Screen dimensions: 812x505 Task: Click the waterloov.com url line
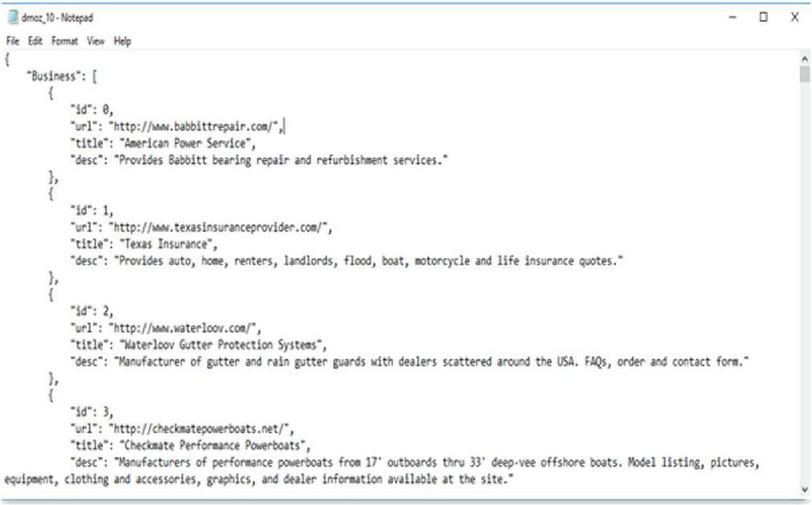coord(166,328)
